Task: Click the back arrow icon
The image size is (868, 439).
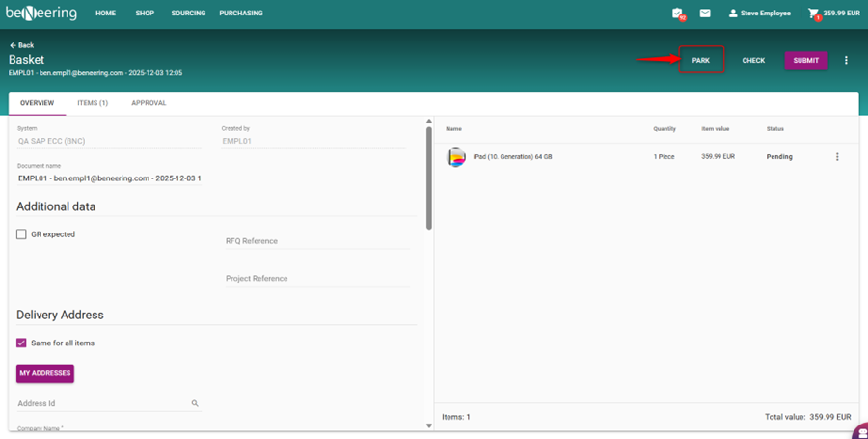Action: 14,45
